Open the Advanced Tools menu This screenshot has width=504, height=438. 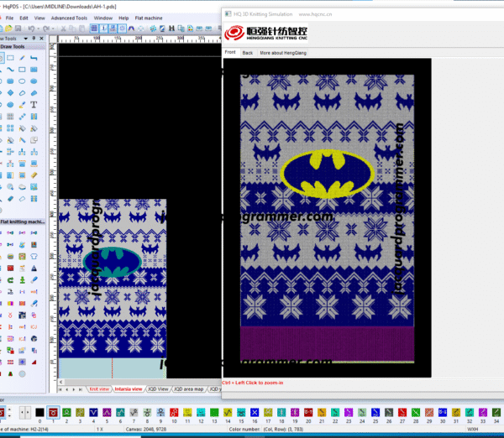(x=68, y=18)
